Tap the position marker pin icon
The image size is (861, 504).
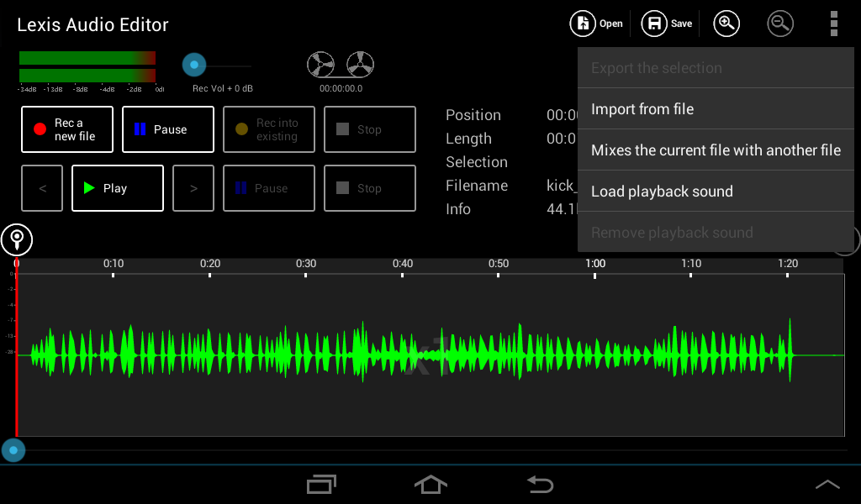point(17,239)
